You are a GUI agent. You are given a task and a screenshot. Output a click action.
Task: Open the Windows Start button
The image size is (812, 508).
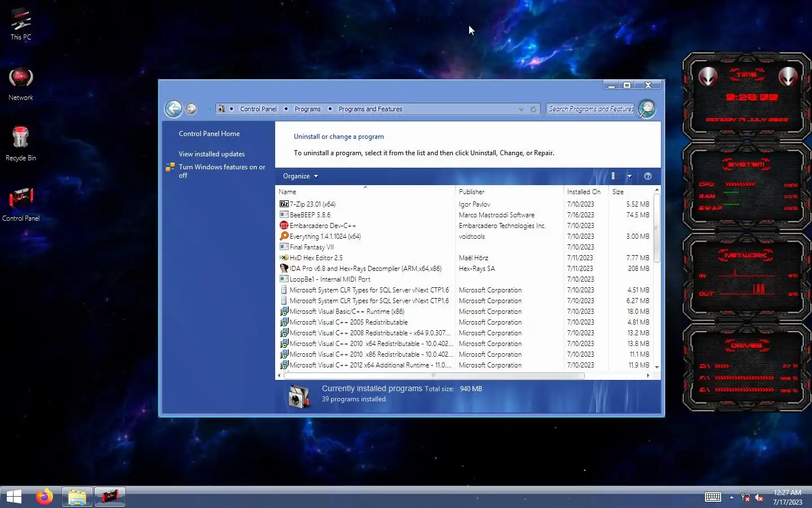[x=14, y=497]
